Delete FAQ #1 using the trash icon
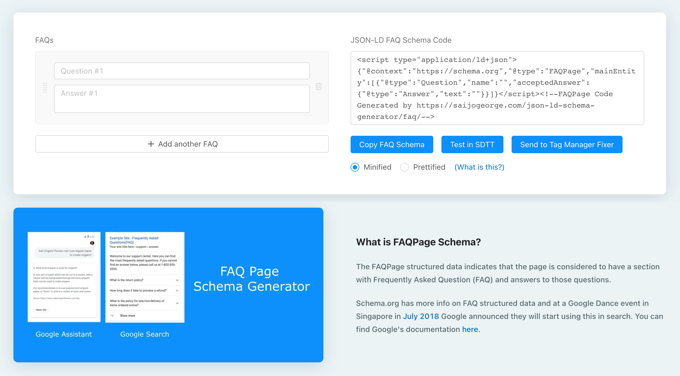Screen dimensions: 680x376 pos(319,87)
